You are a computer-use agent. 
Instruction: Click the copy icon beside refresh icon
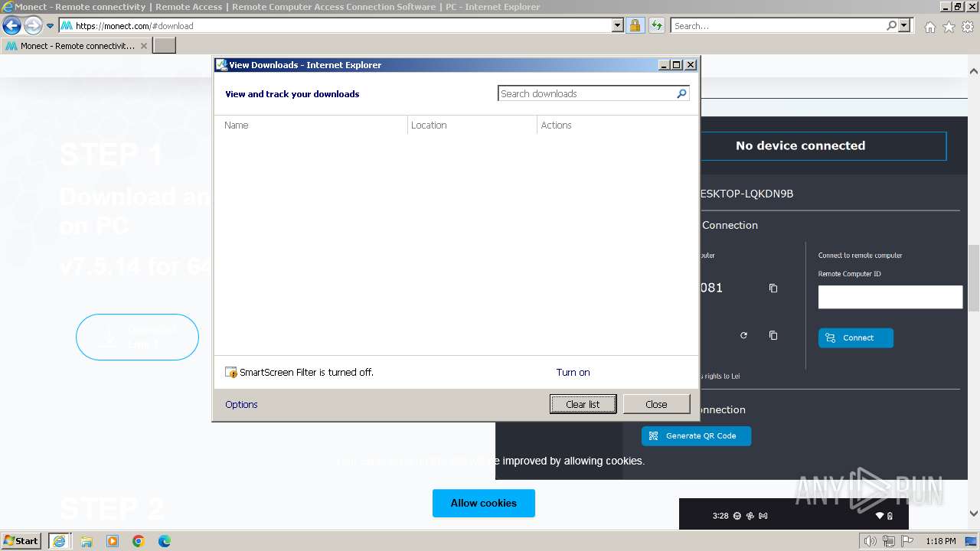(773, 335)
